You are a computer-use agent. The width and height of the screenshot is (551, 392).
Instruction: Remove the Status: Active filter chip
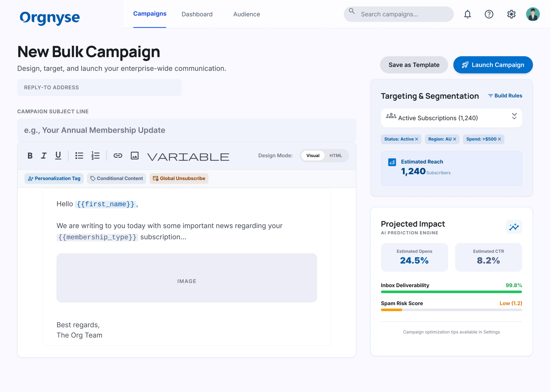click(417, 139)
